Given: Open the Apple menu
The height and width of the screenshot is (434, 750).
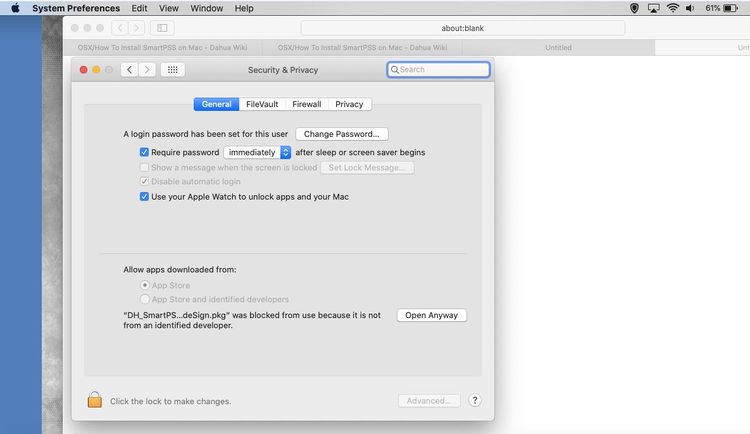Looking at the screenshot, I should [15, 8].
